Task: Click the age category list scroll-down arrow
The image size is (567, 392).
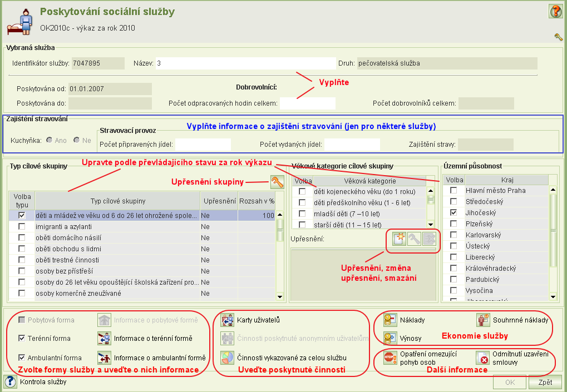Action: coord(431,225)
